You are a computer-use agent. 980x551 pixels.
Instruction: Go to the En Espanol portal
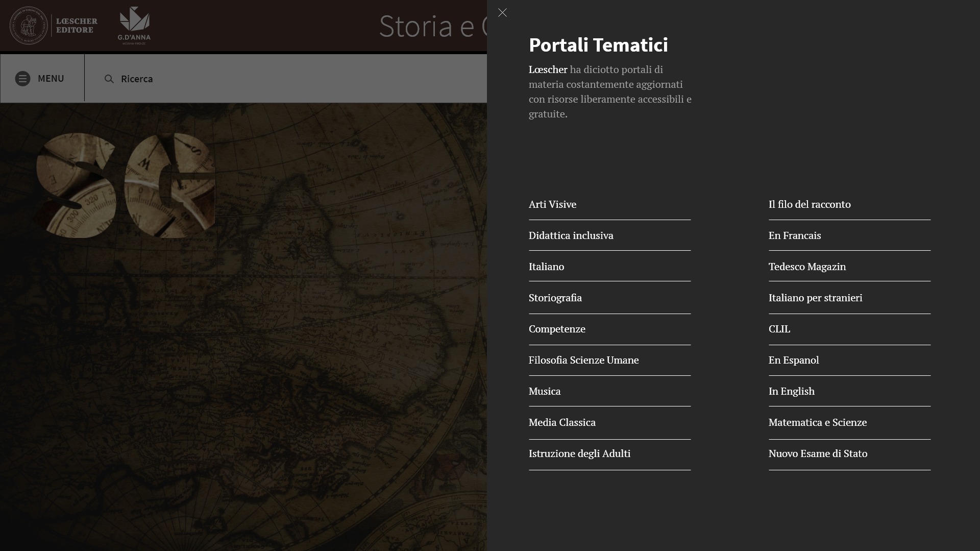[x=794, y=360]
